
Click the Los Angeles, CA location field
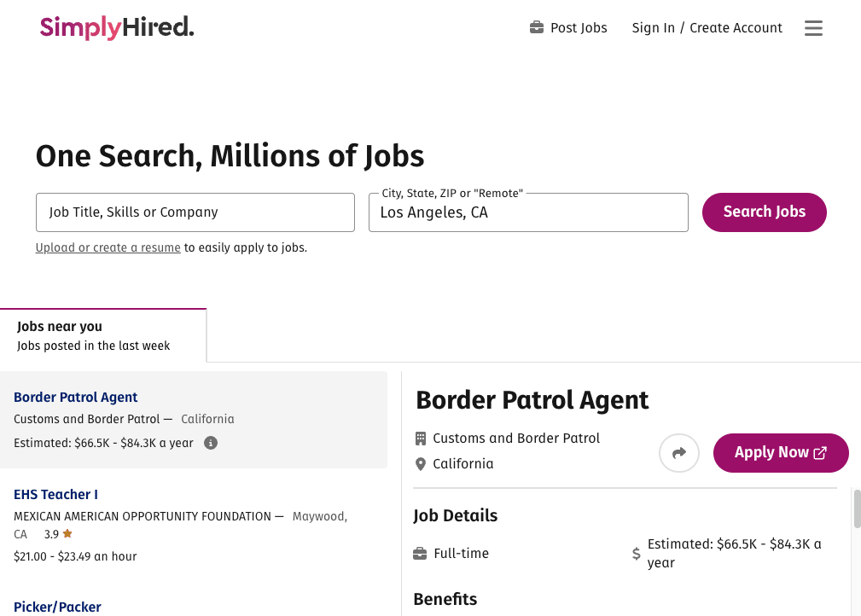pos(527,212)
